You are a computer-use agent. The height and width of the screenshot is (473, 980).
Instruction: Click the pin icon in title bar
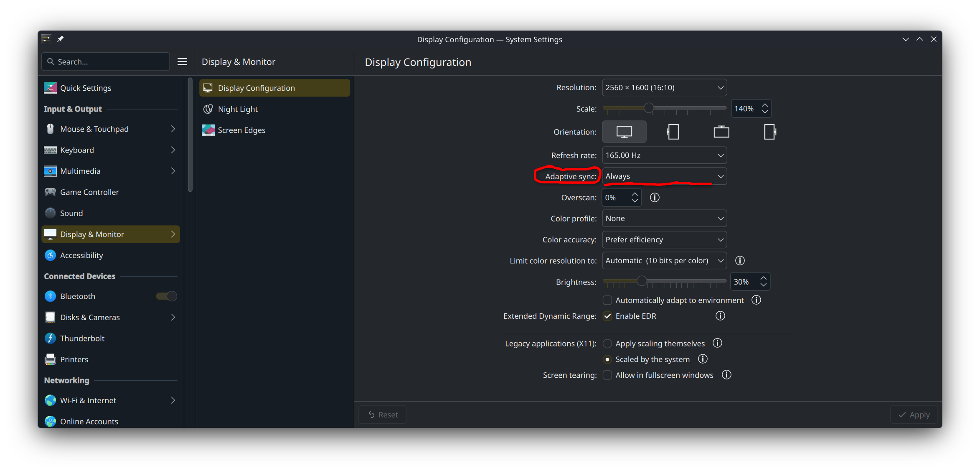tap(61, 39)
